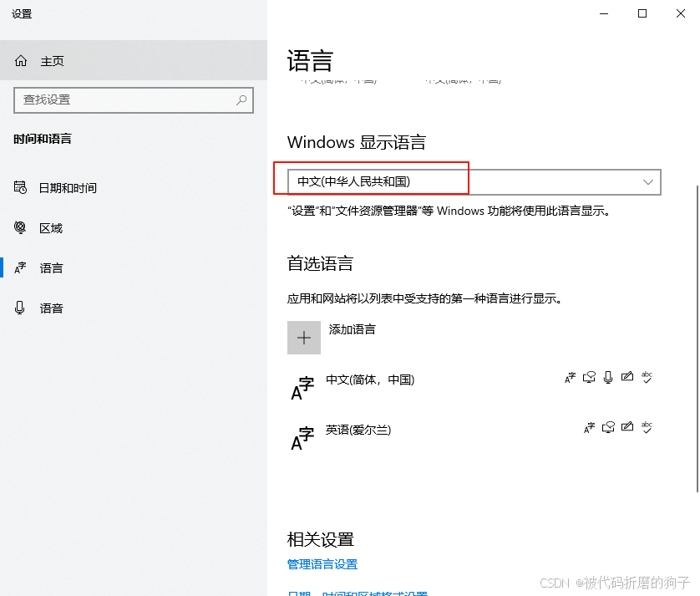Click the 首选语言 heading
Screen dimensions: 700x596
pyautogui.click(x=320, y=263)
